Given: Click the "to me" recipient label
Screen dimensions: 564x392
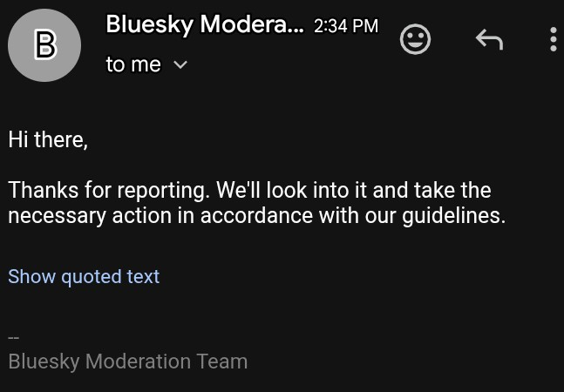Looking at the screenshot, I should pos(133,64).
